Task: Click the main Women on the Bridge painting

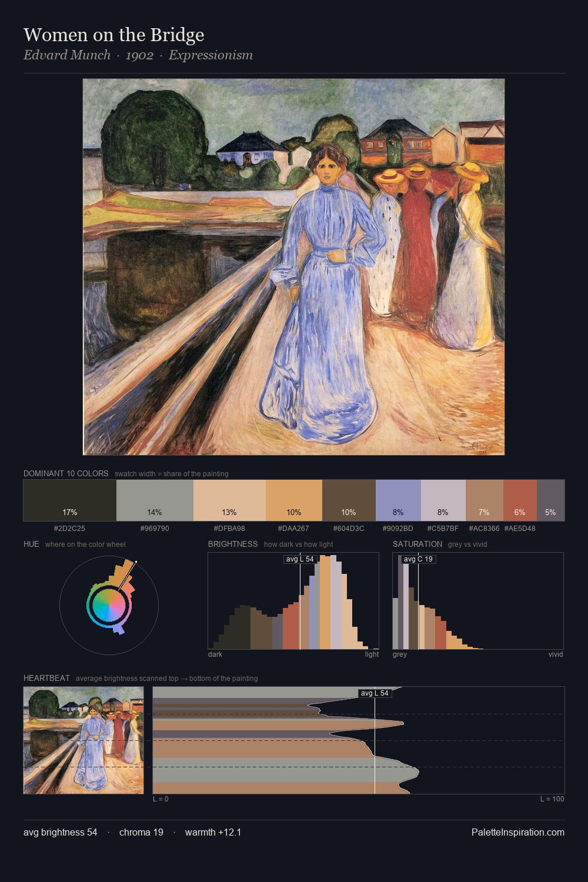Action: coord(294,267)
